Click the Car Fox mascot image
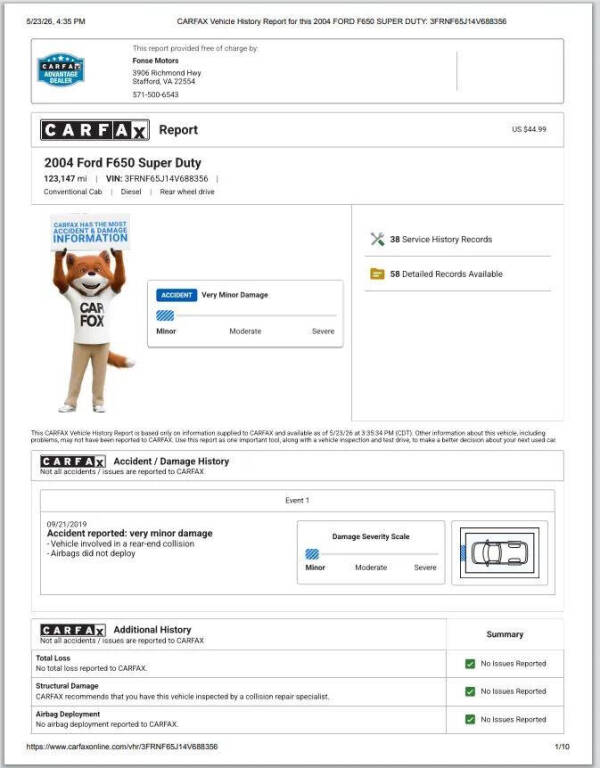 click(91, 313)
